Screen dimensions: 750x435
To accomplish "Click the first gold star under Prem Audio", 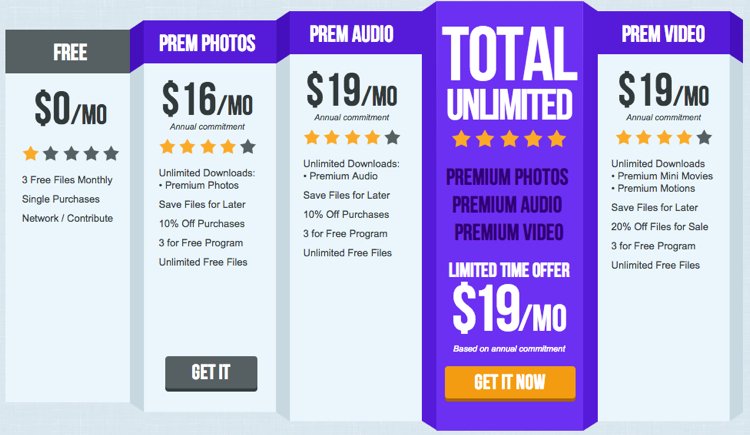I will point(312,138).
